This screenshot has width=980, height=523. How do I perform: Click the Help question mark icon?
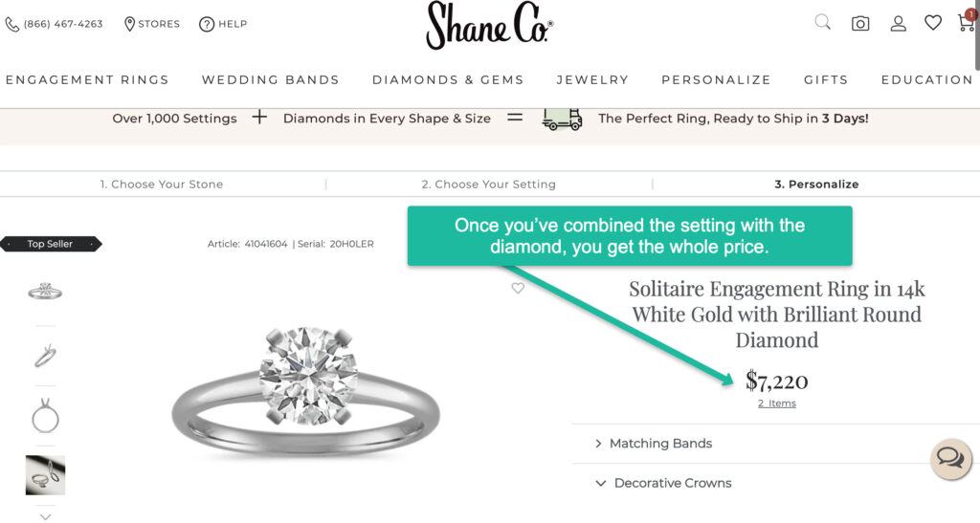click(207, 24)
